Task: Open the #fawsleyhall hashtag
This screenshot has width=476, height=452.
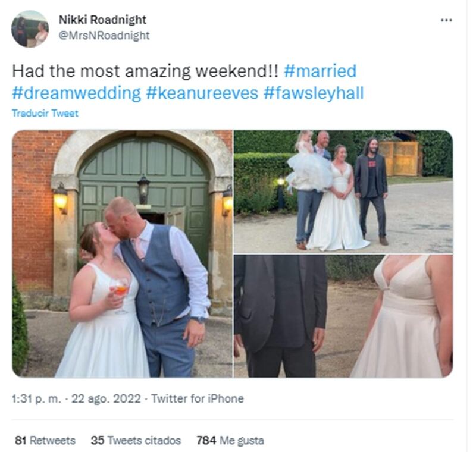Action: [314, 93]
